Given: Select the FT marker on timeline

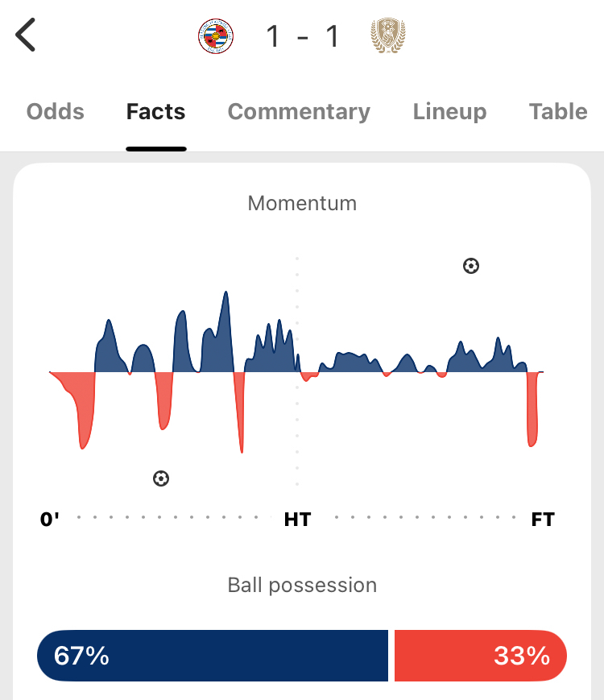Looking at the screenshot, I should (x=543, y=520).
